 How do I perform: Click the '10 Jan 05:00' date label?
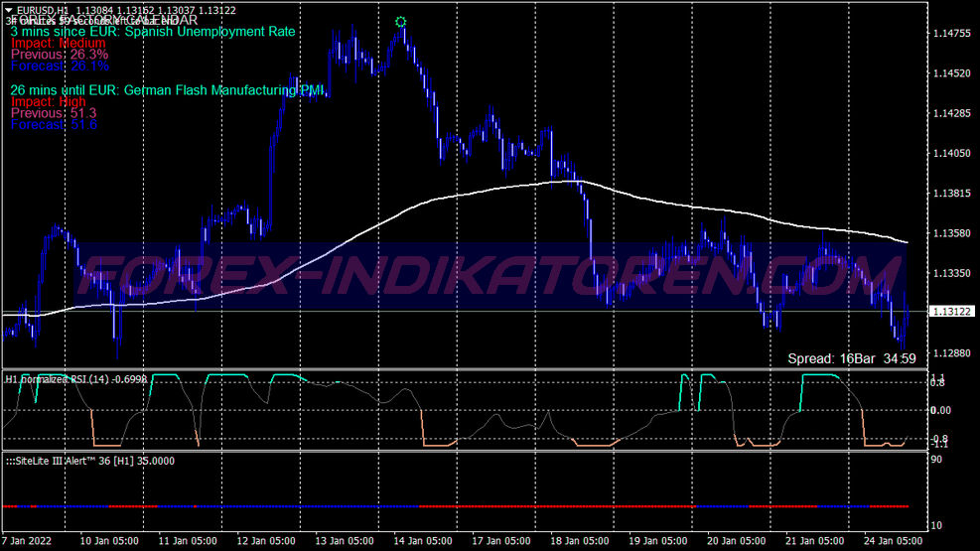click(x=109, y=540)
